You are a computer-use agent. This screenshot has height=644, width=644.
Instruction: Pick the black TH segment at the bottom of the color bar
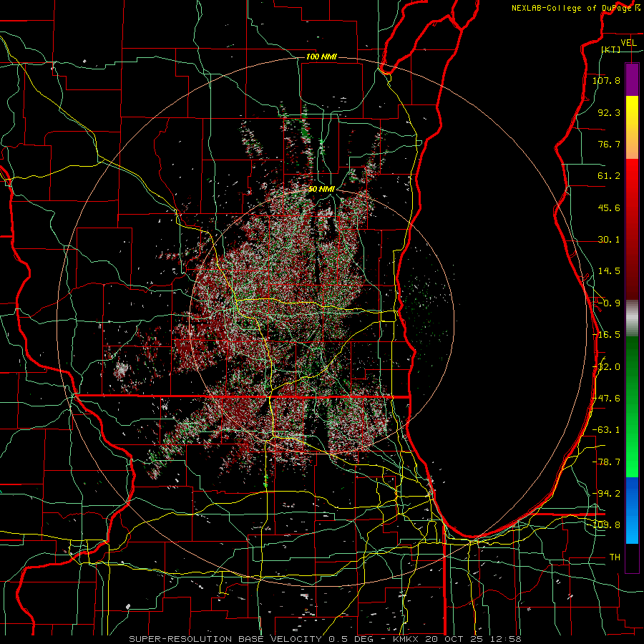632,558
